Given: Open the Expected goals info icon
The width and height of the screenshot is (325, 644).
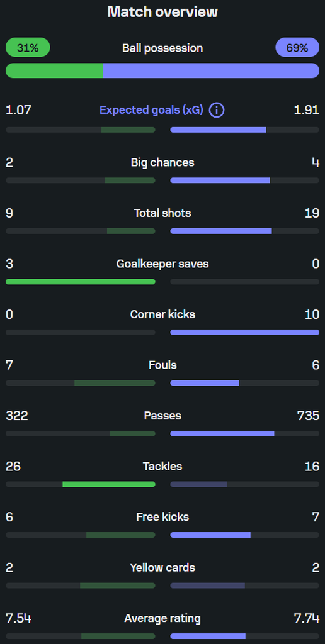Looking at the screenshot, I should (217, 110).
